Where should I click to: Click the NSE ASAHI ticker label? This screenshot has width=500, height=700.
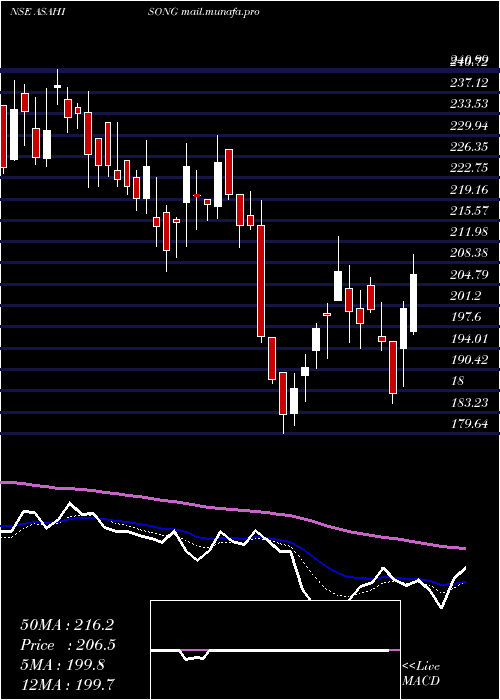click(x=38, y=12)
